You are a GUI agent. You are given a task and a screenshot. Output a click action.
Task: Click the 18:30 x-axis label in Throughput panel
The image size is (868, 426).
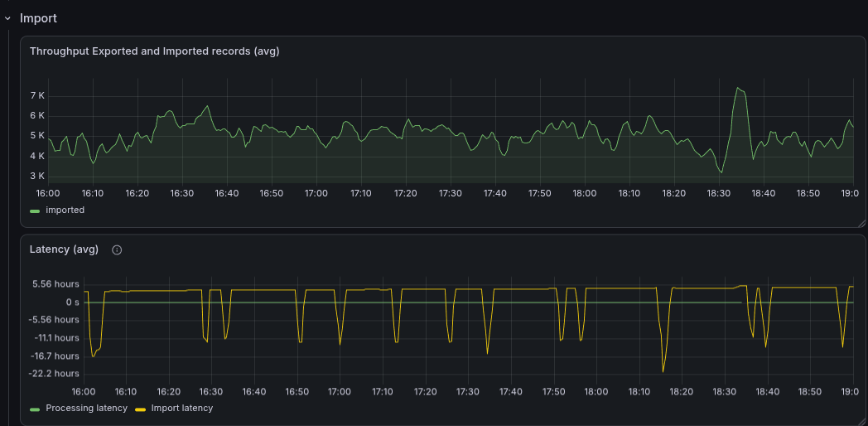(719, 193)
